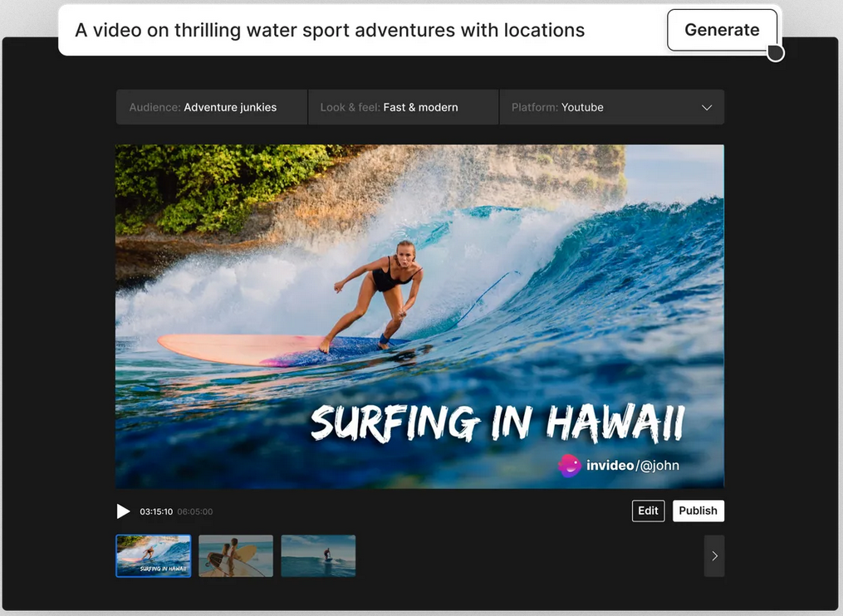Viewport: 843px width, 616px height.
Task: Select the third thumbnail with distant surfer
Action: click(318, 555)
